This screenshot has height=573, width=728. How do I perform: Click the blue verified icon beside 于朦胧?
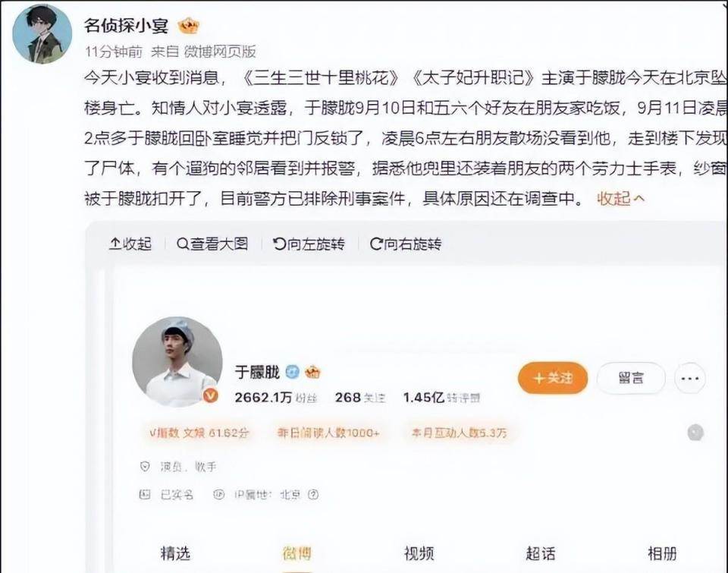(x=293, y=372)
